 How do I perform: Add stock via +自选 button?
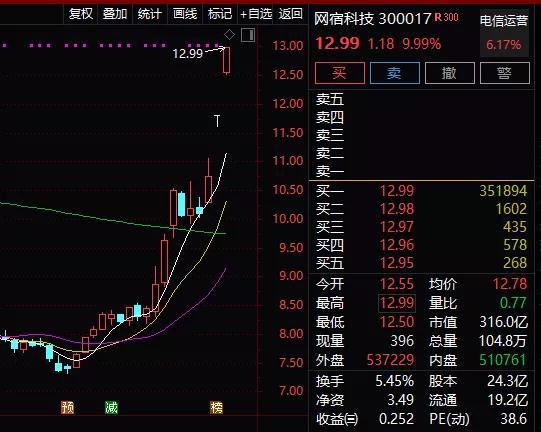[256, 14]
